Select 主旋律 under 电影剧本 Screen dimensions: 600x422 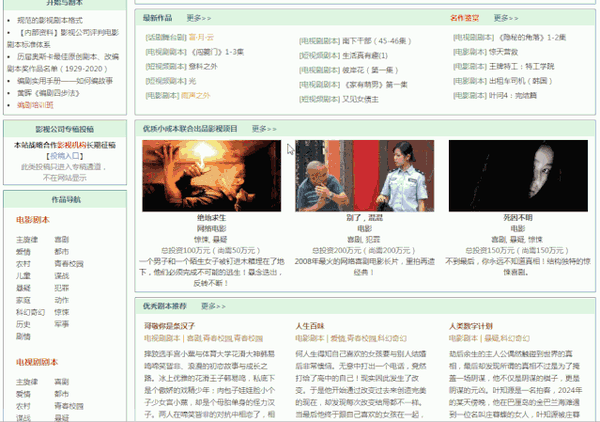pyautogui.click(x=27, y=240)
